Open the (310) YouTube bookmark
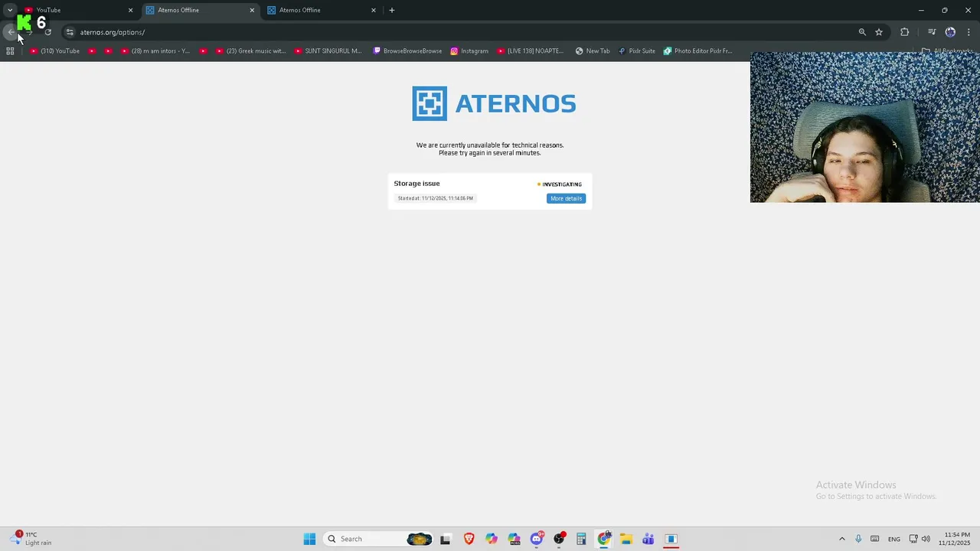Image resolution: width=980 pixels, height=551 pixels. tap(54, 51)
